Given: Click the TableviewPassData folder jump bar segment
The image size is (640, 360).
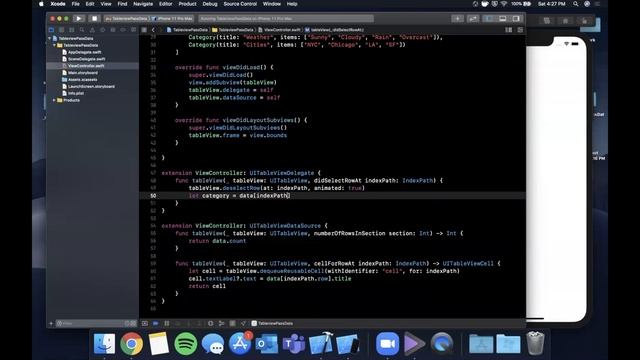Looking at the screenshot, I should coord(233,30).
